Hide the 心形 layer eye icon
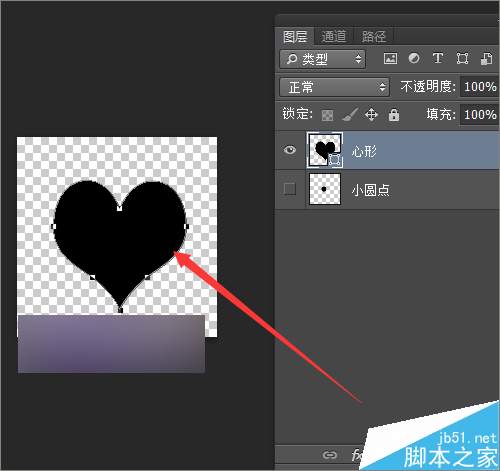 pos(290,150)
